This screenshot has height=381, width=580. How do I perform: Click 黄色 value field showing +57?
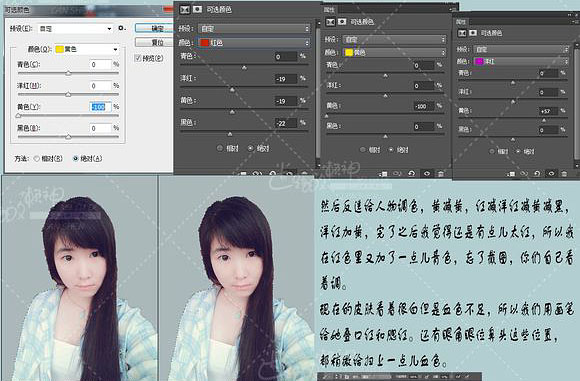pyautogui.click(x=548, y=111)
